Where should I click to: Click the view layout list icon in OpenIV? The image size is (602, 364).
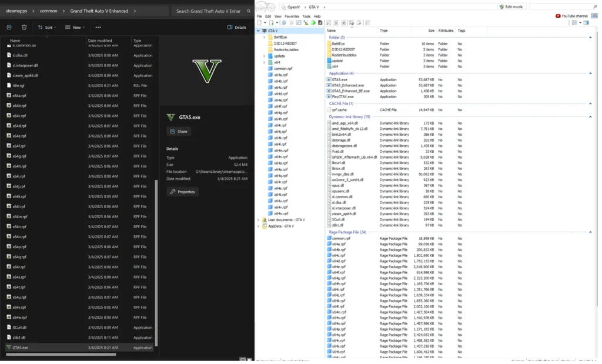click(574, 23)
